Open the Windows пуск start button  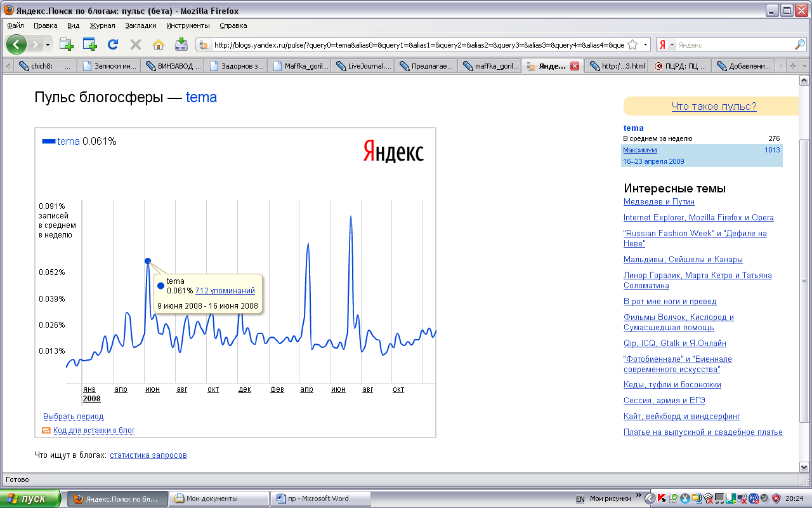pyautogui.click(x=30, y=498)
